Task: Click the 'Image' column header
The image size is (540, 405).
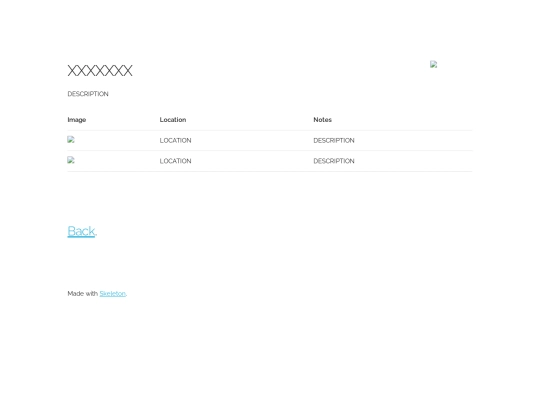Action: tap(77, 120)
